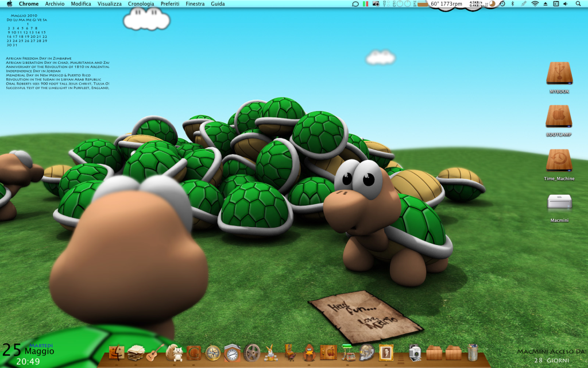The image size is (588, 368).
Task: Open the Apple menu
Action: (9, 4)
